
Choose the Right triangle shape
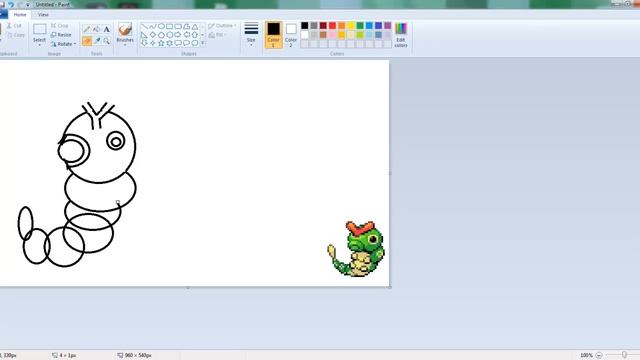(x=144, y=35)
